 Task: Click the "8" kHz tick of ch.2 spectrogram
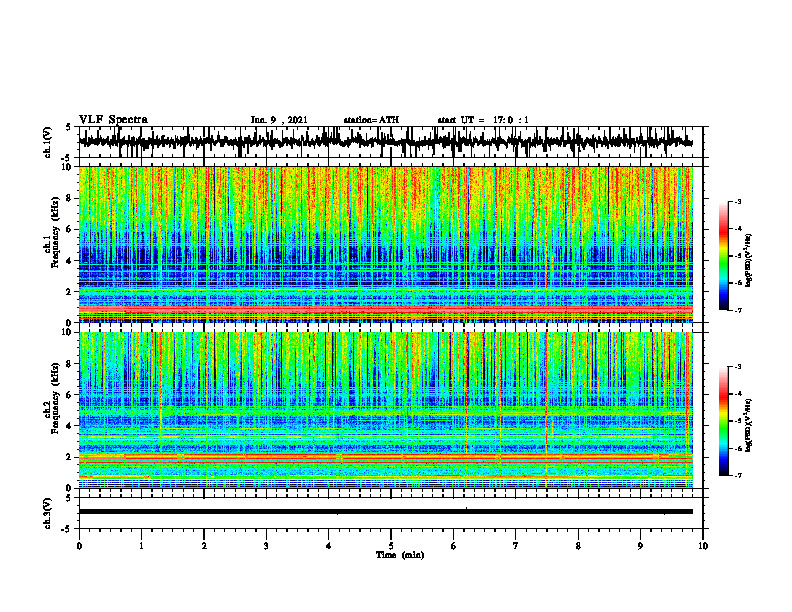tap(69, 364)
